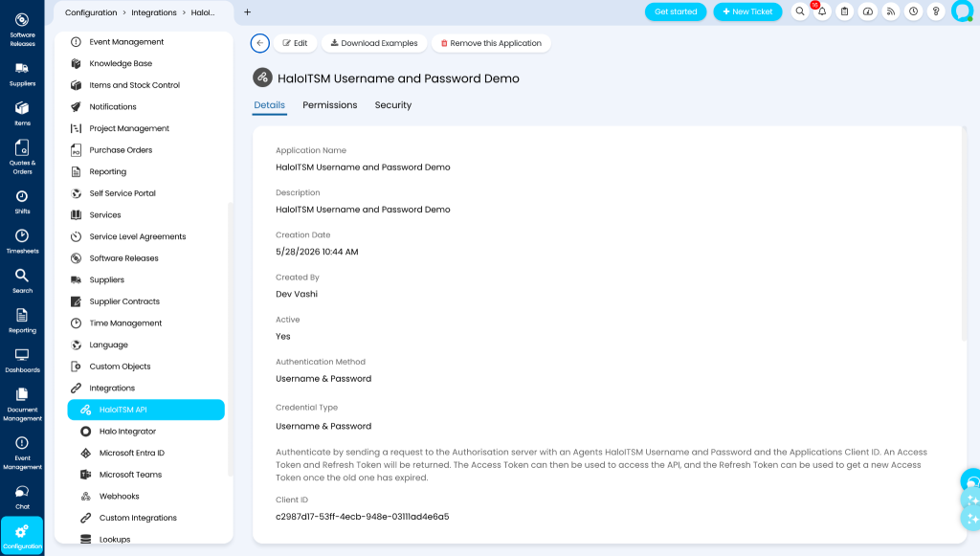Open Dashboards in the navigation bar

click(22, 361)
